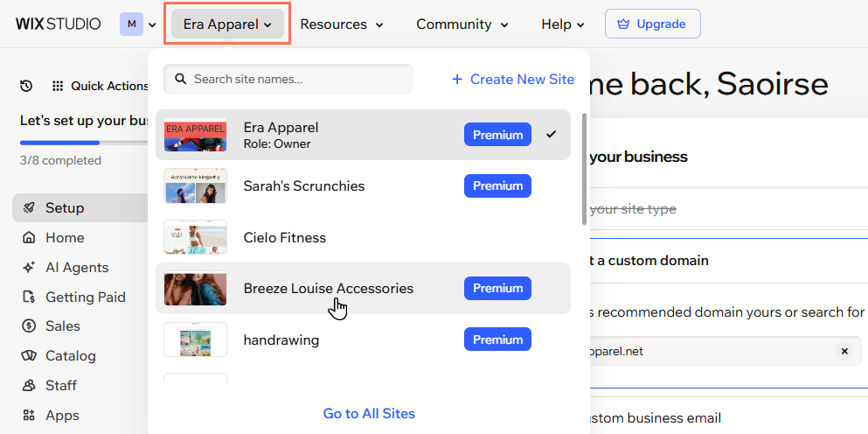
Task: Click Premium badge for handrawing
Action: tap(497, 339)
